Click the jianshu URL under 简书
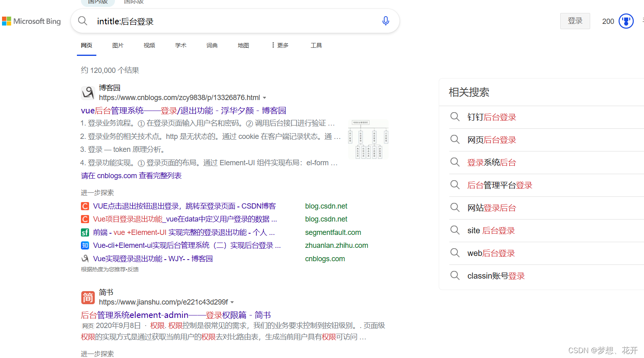The width and height of the screenshot is (644, 358). pyautogui.click(x=164, y=302)
